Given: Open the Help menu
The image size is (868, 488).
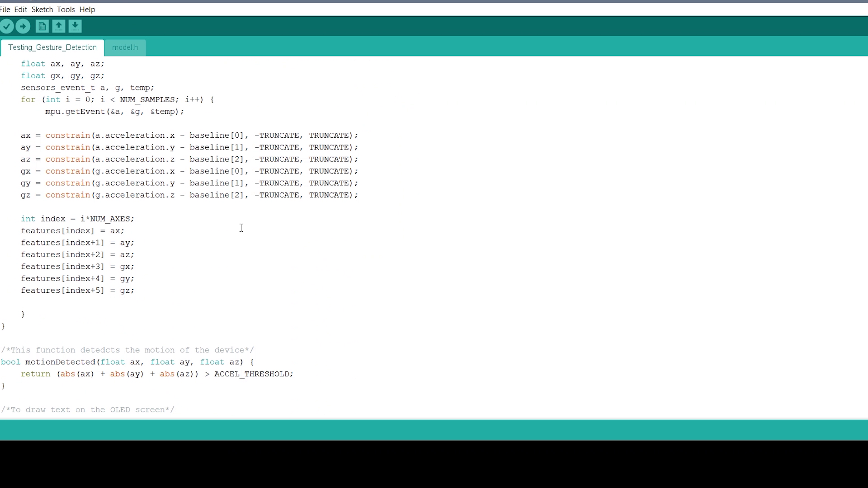Looking at the screenshot, I should tap(87, 9).
